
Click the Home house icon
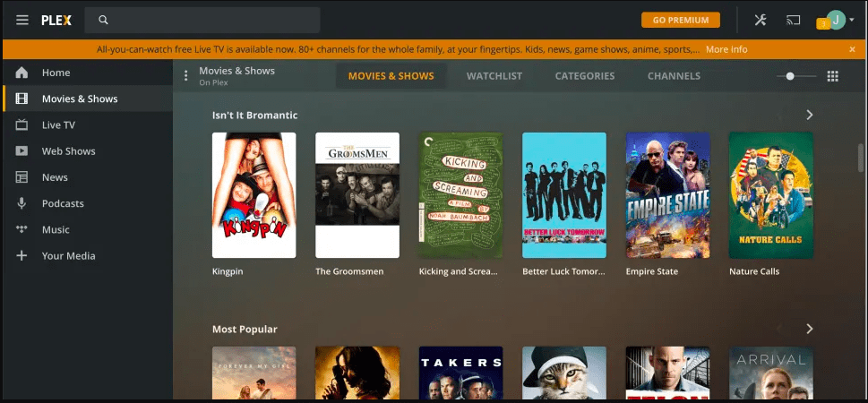(x=21, y=73)
